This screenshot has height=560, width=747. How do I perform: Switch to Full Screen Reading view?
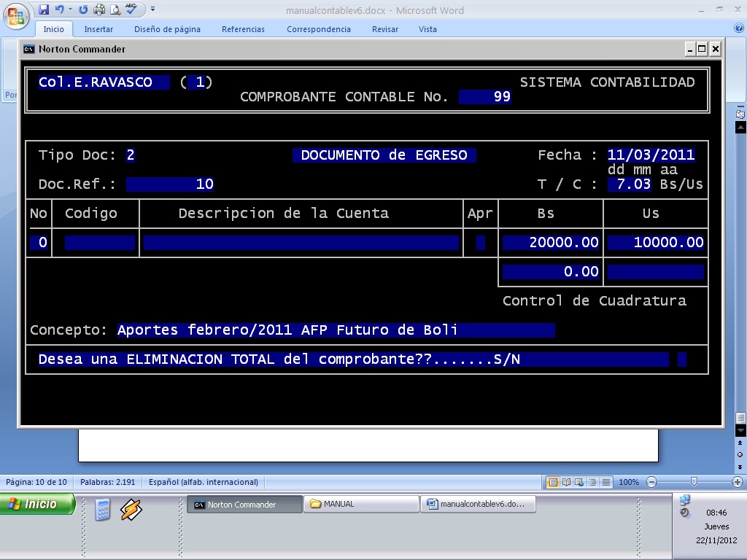[x=566, y=482]
